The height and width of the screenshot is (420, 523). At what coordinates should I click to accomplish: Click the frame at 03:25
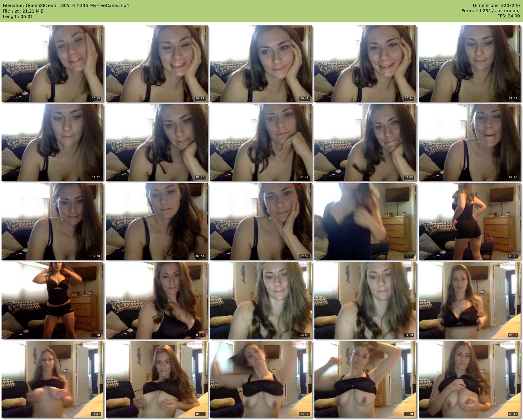tap(469, 221)
